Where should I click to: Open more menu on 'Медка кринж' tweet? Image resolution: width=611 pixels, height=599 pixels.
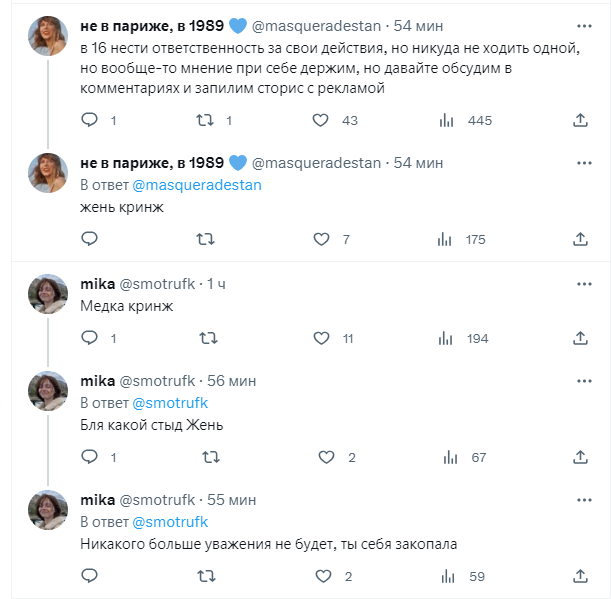583,284
